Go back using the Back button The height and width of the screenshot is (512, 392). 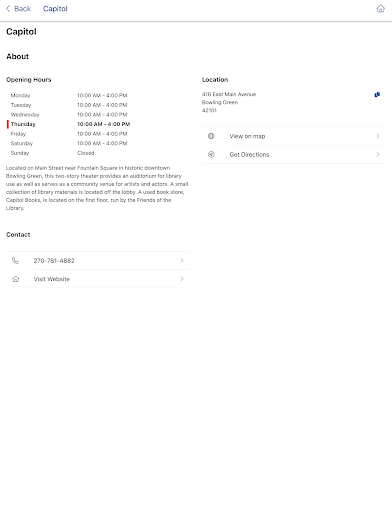(x=19, y=9)
